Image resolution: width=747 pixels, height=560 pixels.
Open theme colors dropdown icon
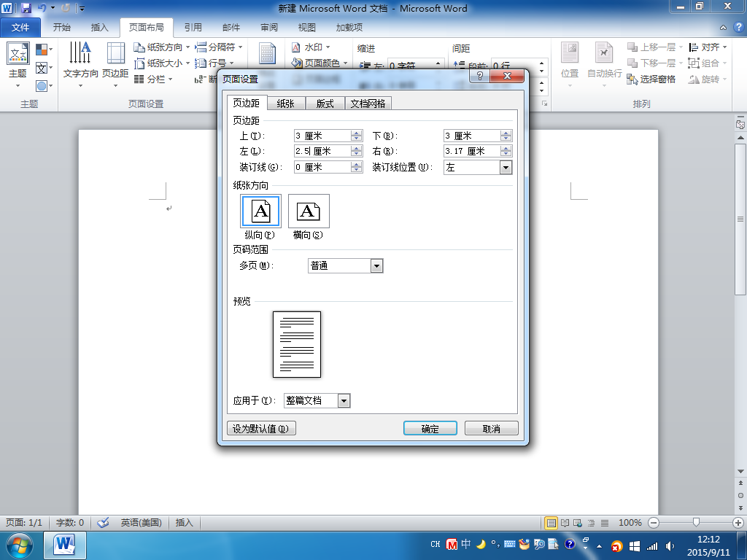(x=44, y=50)
